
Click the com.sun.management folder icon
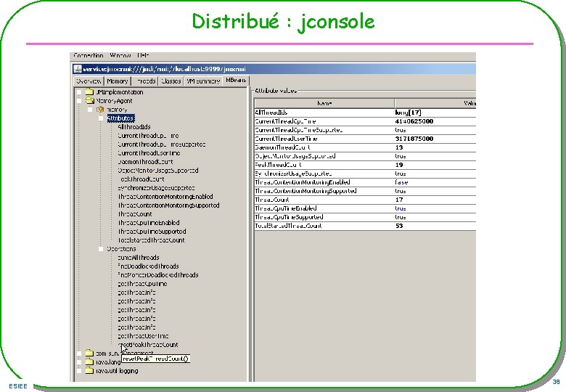[x=89, y=353]
